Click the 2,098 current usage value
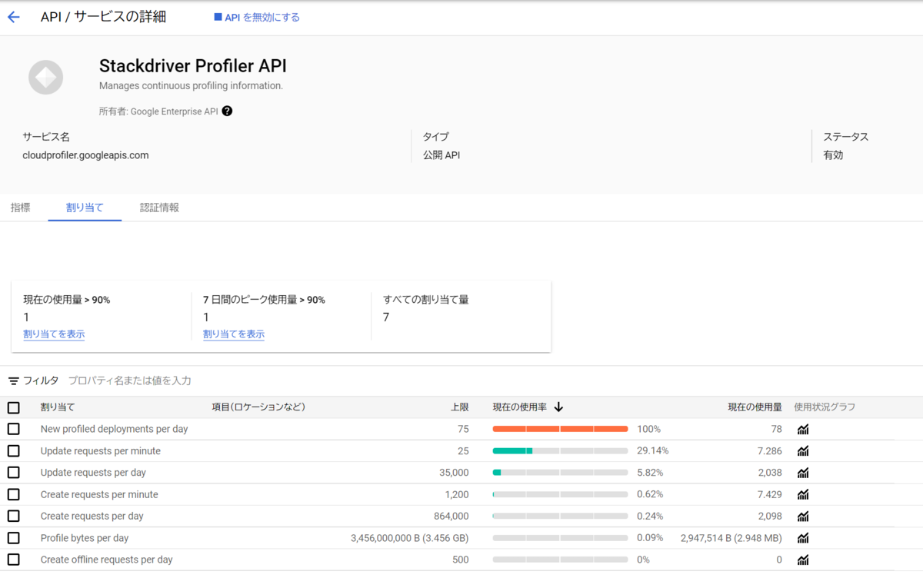This screenshot has height=588, width=923. tap(769, 516)
